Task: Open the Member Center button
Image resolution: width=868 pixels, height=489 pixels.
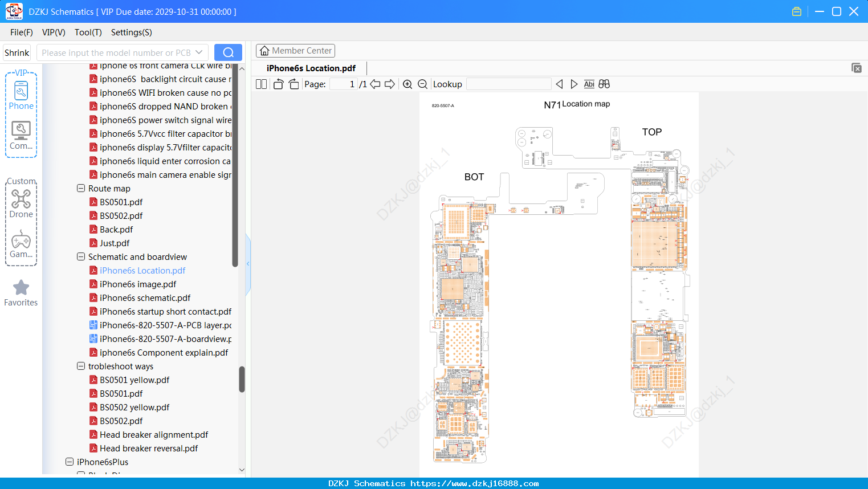Action: click(x=295, y=51)
